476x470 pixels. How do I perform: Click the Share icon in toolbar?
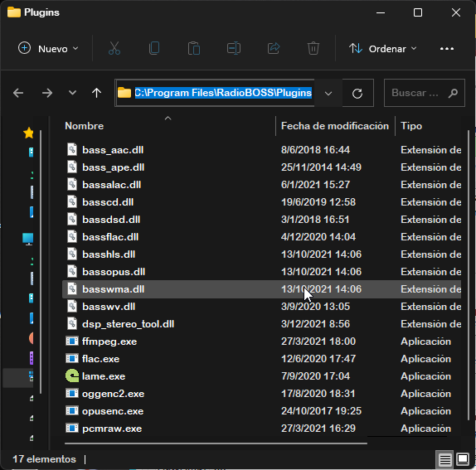click(x=274, y=48)
